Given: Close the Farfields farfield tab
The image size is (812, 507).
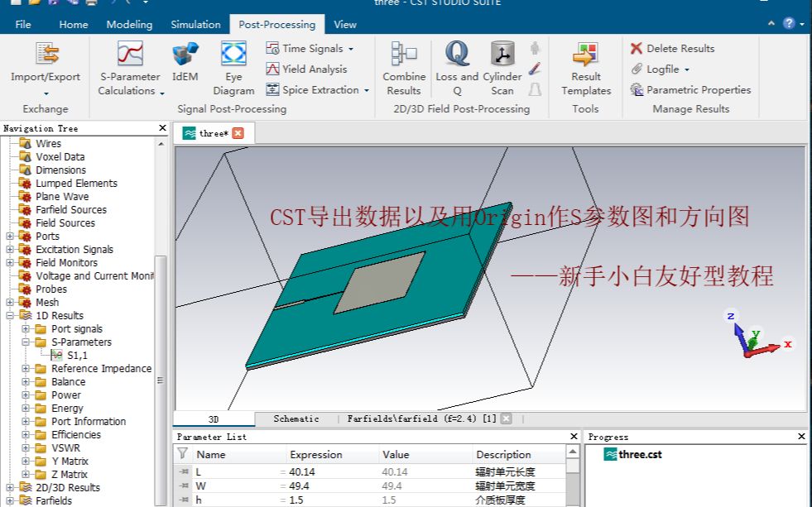Looking at the screenshot, I should pyautogui.click(x=507, y=419).
